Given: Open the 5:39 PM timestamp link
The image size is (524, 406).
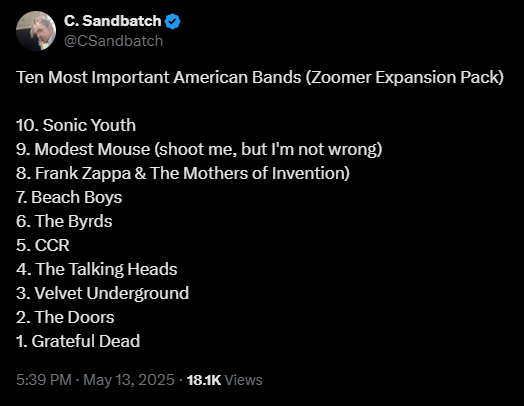Looking at the screenshot, I should [x=44, y=380].
